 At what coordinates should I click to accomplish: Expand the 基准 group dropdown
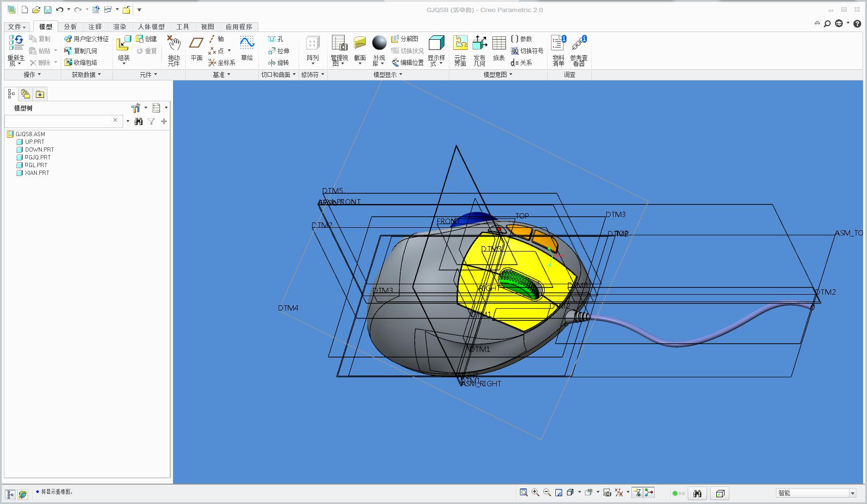(221, 75)
